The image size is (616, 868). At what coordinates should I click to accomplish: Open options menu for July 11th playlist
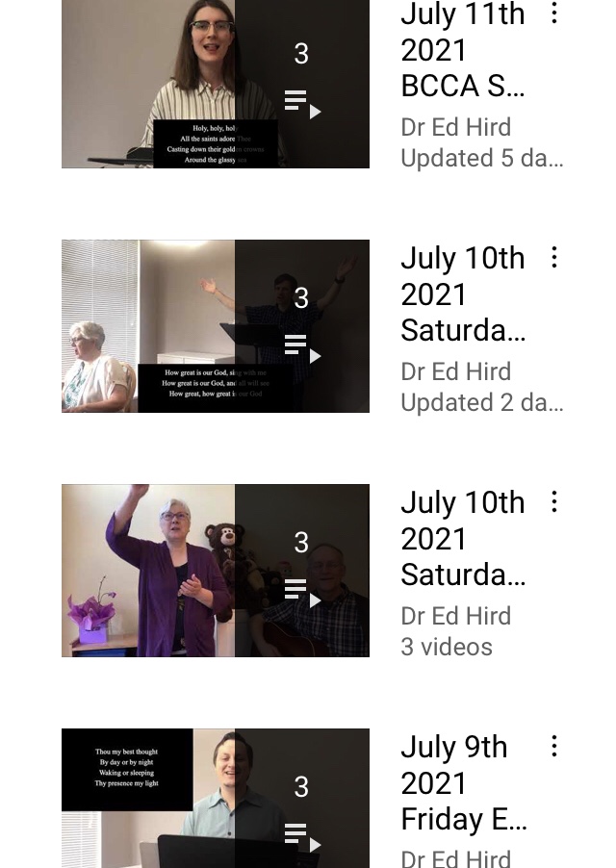pyautogui.click(x=554, y=13)
